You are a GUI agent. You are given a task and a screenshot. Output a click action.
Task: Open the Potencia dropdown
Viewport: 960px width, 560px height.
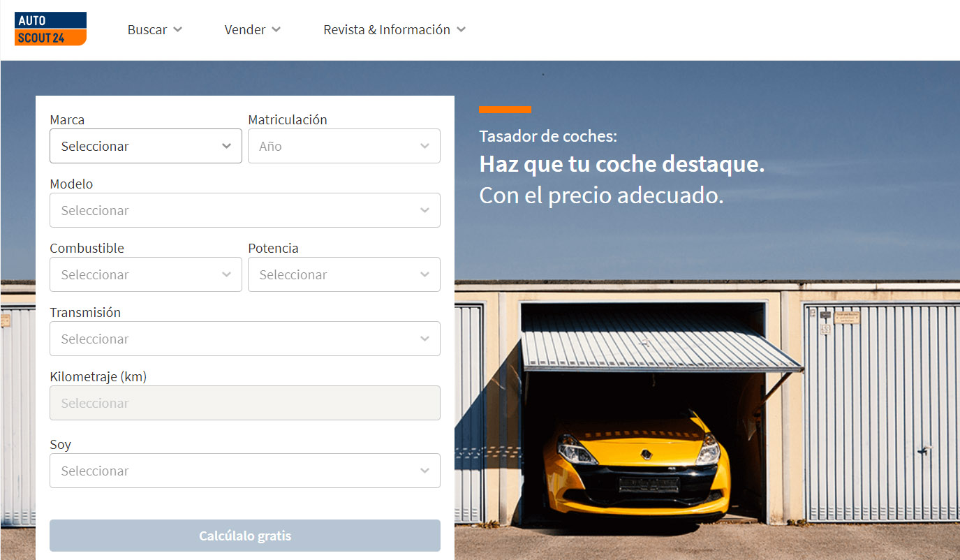(x=344, y=274)
